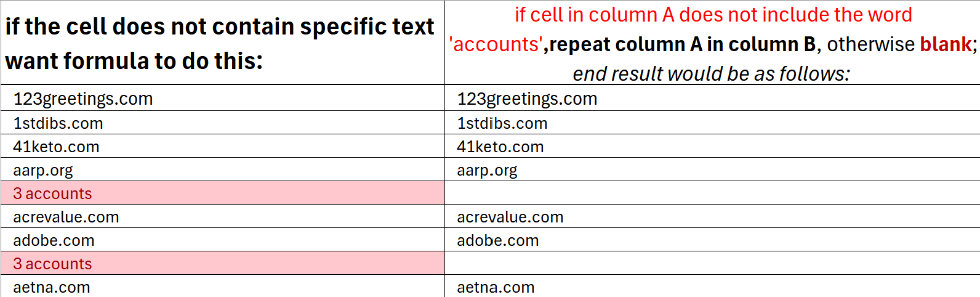Select first pink '3 accounts' cell
This screenshot has width=980, height=297.
click(223, 193)
